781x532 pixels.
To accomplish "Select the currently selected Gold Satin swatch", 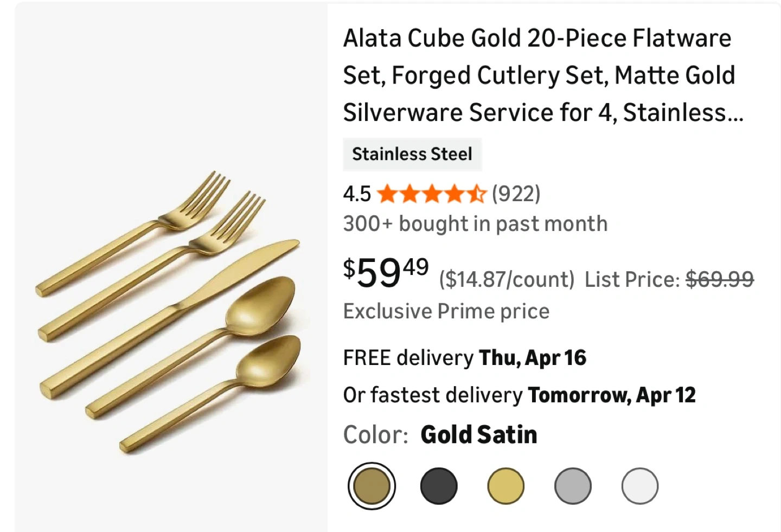I will click(x=372, y=486).
